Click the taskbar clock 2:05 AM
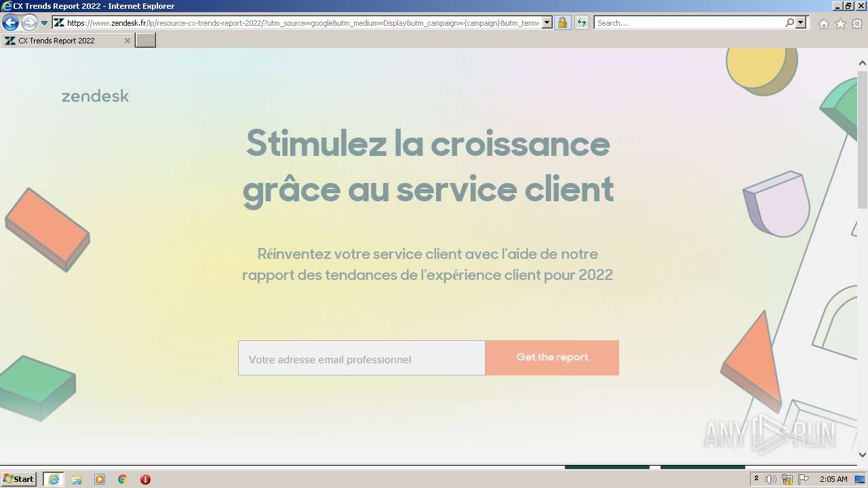Screen dimensions: 868x488 pos(833,479)
